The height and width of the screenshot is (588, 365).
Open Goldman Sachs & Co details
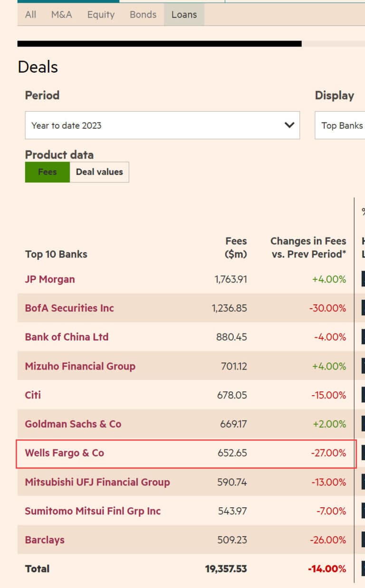tap(73, 424)
